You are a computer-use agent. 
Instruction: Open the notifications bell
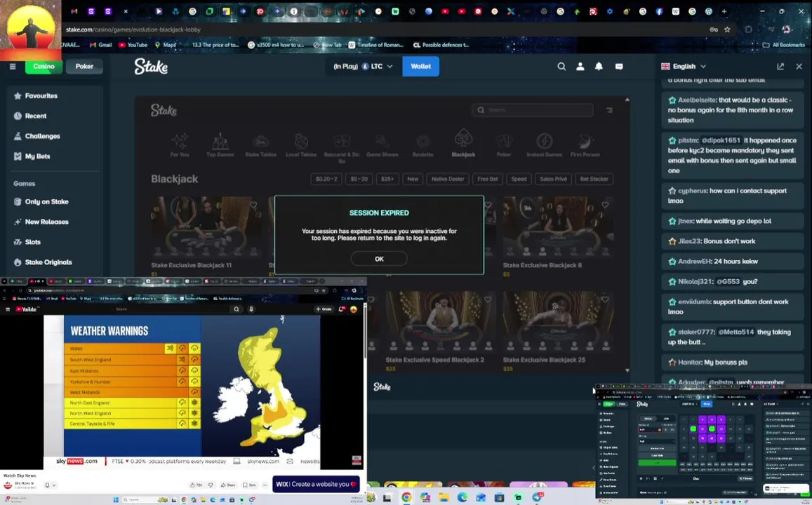[x=599, y=66]
